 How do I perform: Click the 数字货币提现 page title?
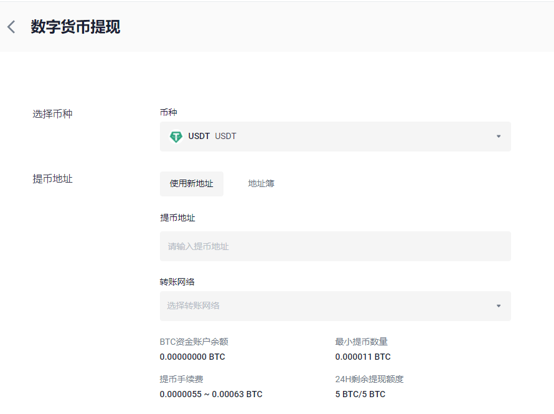[x=76, y=27]
